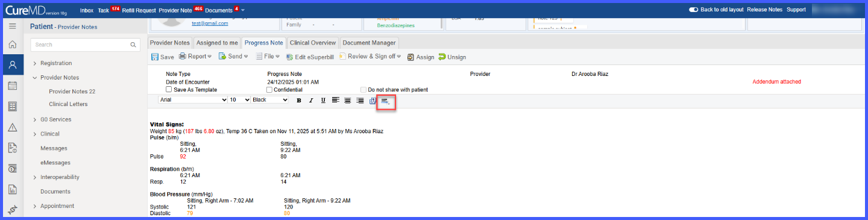Click the Send document icon
The image size is (868, 220).
click(222, 57)
